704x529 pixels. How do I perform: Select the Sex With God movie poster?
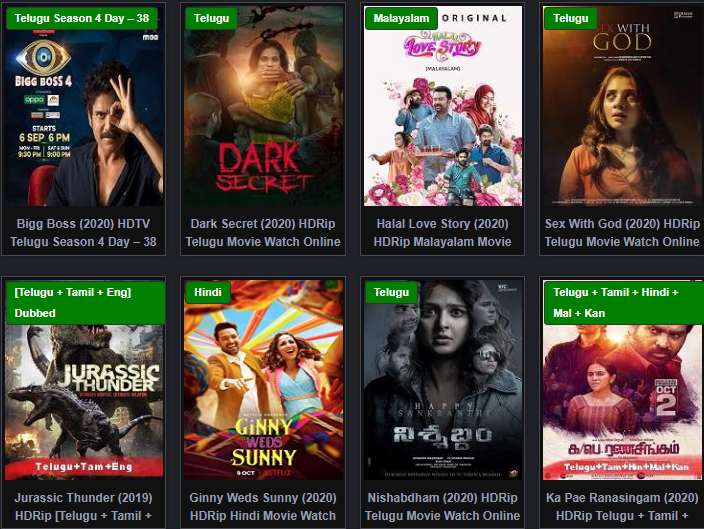click(623, 106)
